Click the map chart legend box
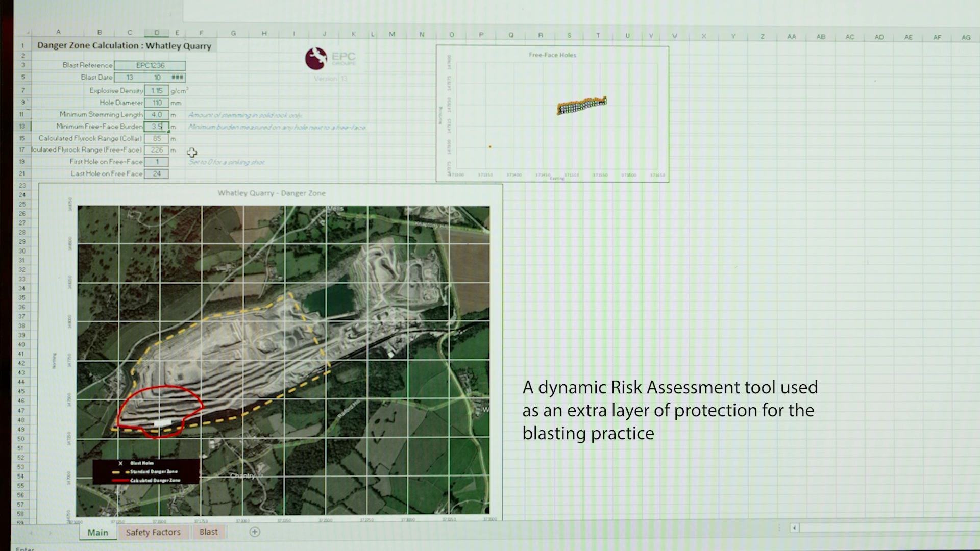 click(x=146, y=471)
